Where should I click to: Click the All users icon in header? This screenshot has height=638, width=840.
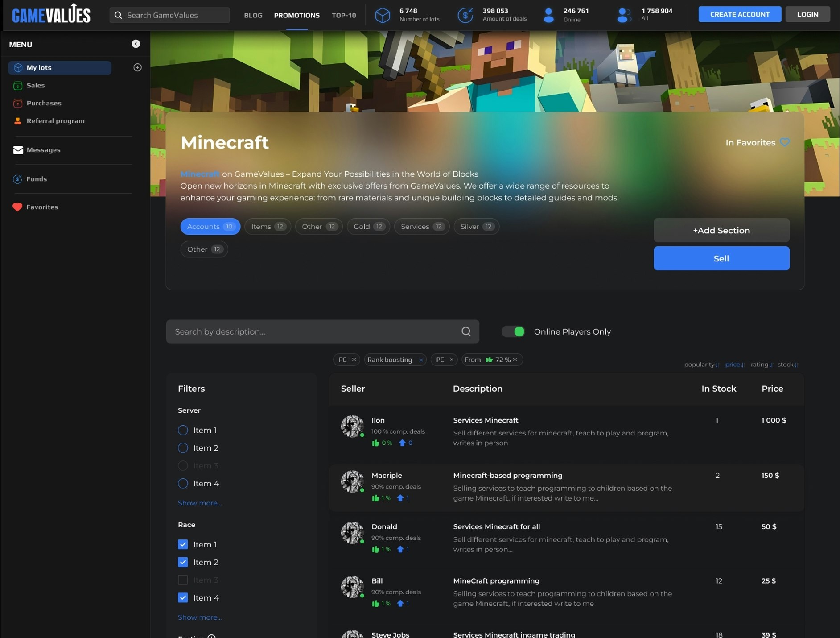[x=624, y=15]
